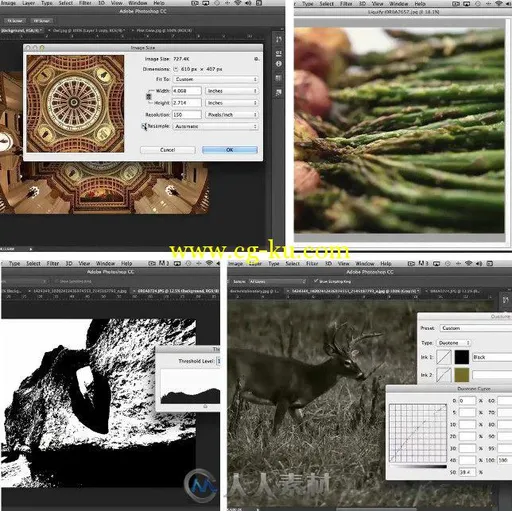
Task: Click the Ink 2 olive color swatch
Action: coord(462,375)
